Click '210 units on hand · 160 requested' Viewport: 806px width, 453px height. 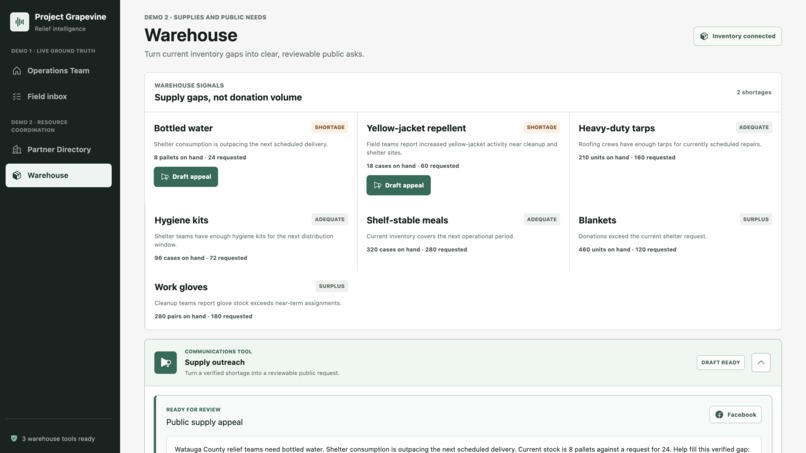click(627, 157)
